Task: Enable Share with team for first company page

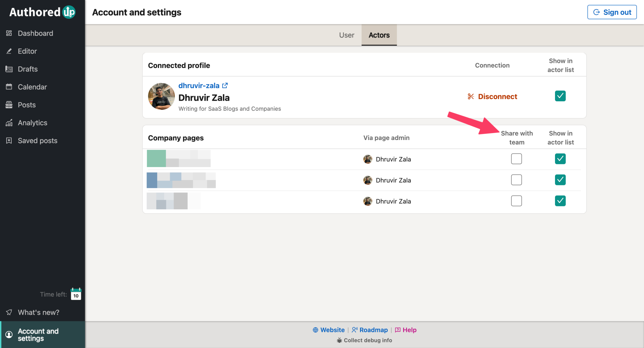Action: [516, 159]
